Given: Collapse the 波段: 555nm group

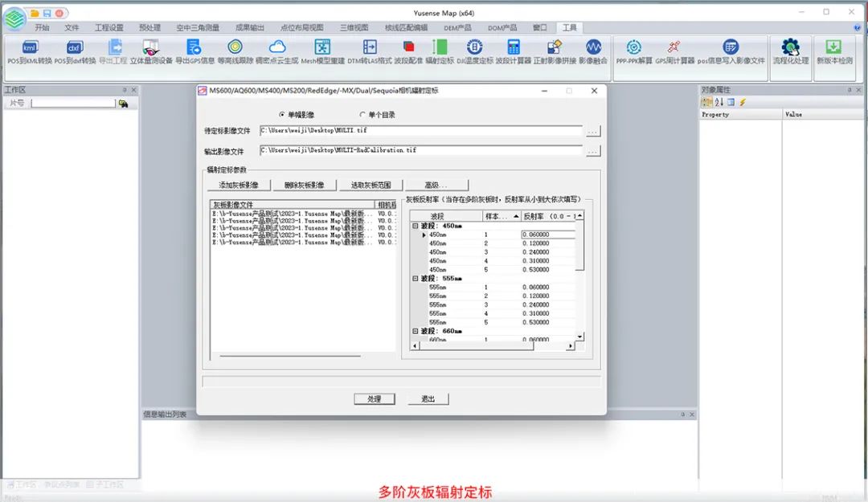Looking at the screenshot, I should click(416, 278).
